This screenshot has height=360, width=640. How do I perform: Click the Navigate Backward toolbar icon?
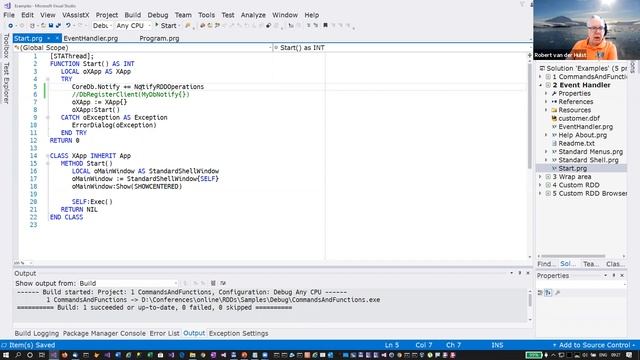(x=10, y=25)
